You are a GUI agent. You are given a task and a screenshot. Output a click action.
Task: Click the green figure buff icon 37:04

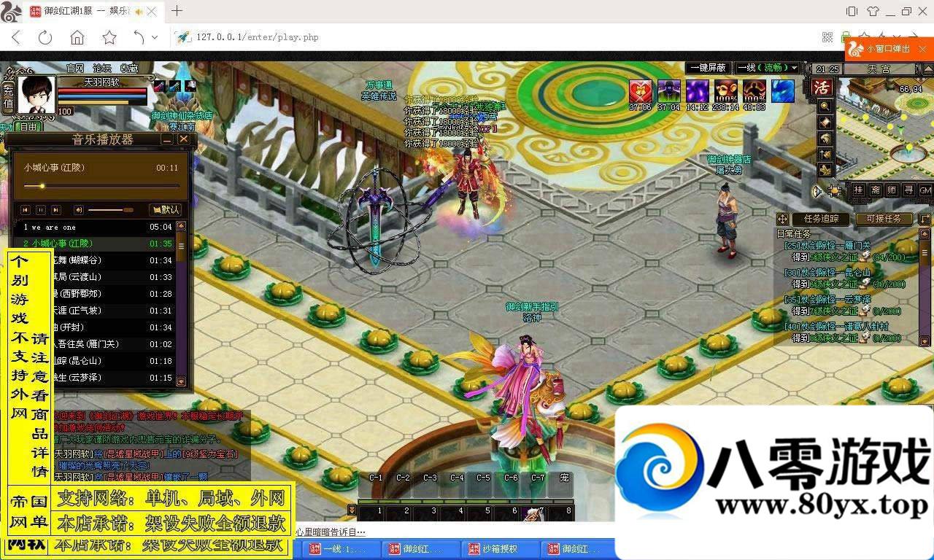tap(668, 91)
